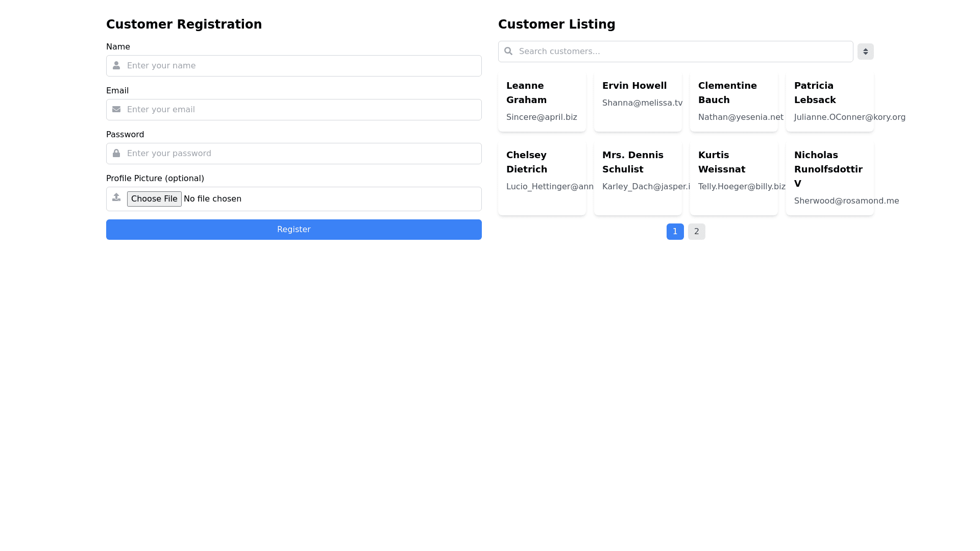This screenshot has width=980, height=551.
Task: Click the lock icon in Password field
Action: [116, 154]
